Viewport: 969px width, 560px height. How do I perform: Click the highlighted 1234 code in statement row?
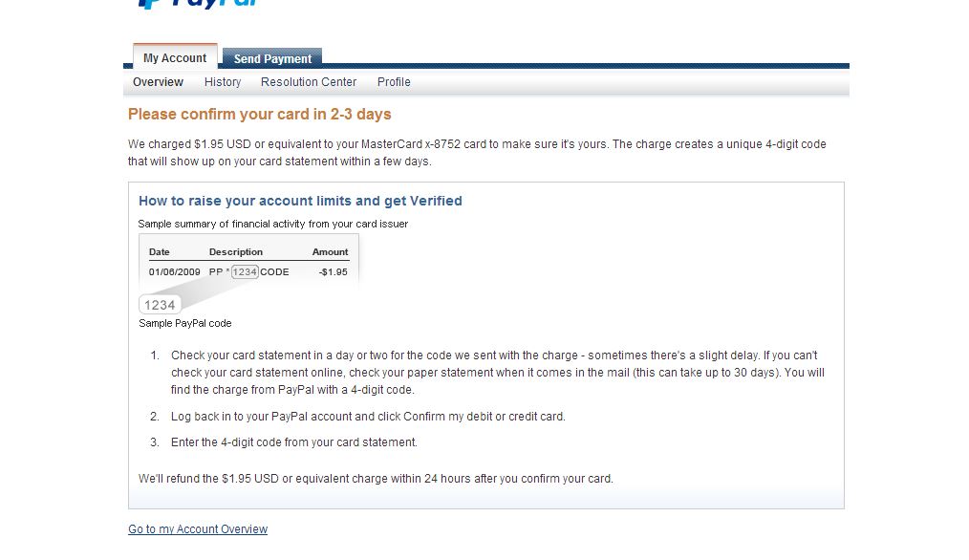[246, 272]
